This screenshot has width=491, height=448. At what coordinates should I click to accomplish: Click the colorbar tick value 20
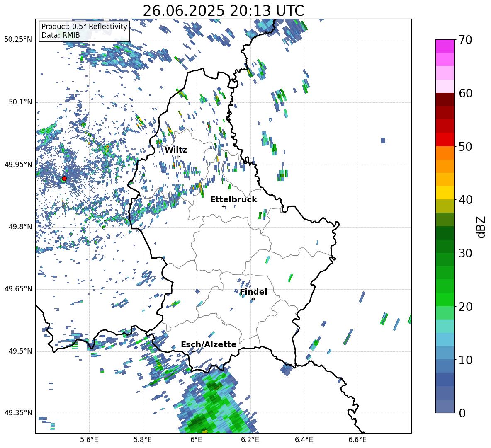[x=465, y=307]
